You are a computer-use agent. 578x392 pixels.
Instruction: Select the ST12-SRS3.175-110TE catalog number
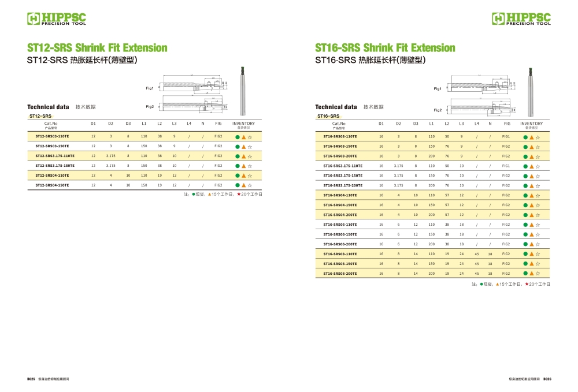coord(55,156)
